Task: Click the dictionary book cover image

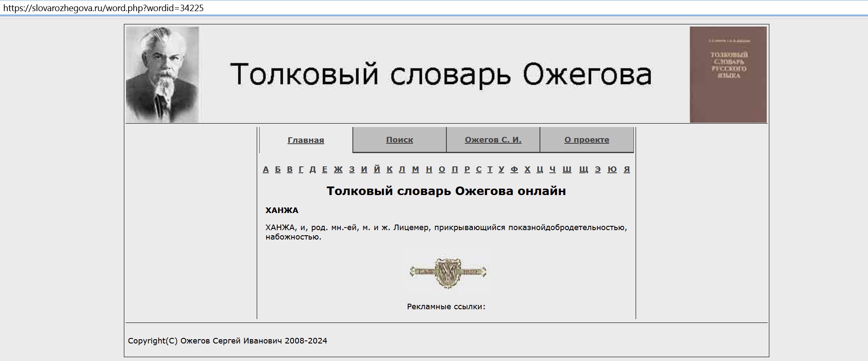Action: 728,74
